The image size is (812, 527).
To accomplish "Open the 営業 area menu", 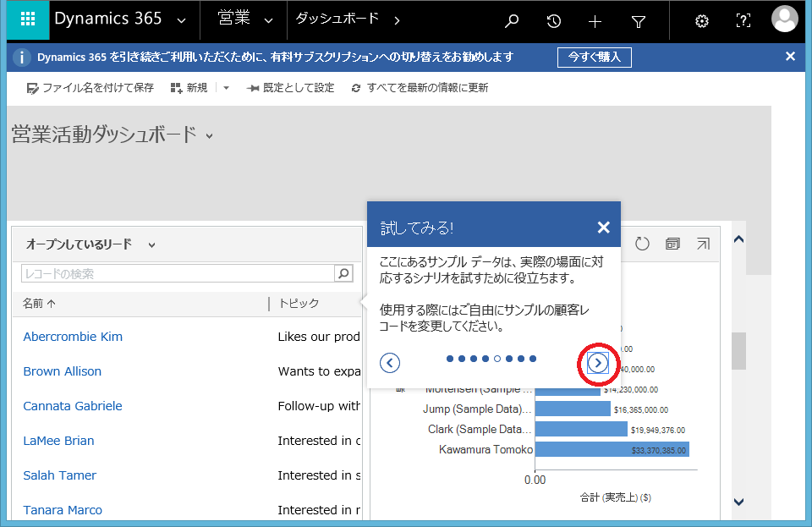I will [234, 19].
